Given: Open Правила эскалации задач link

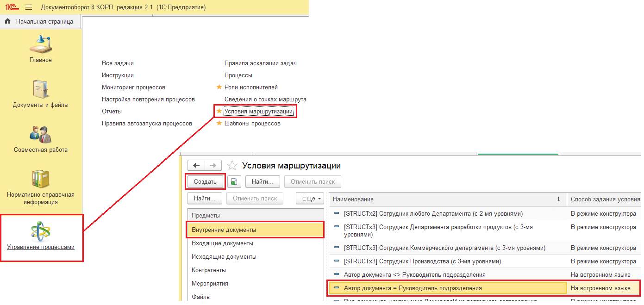Looking at the screenshot, I should click(261, 63).
